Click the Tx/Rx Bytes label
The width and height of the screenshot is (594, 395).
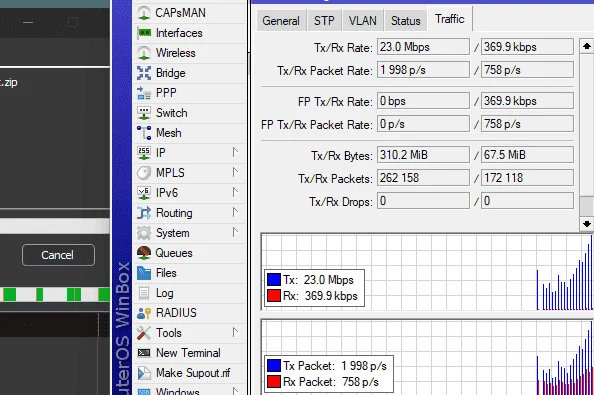[x=342, y=156]
